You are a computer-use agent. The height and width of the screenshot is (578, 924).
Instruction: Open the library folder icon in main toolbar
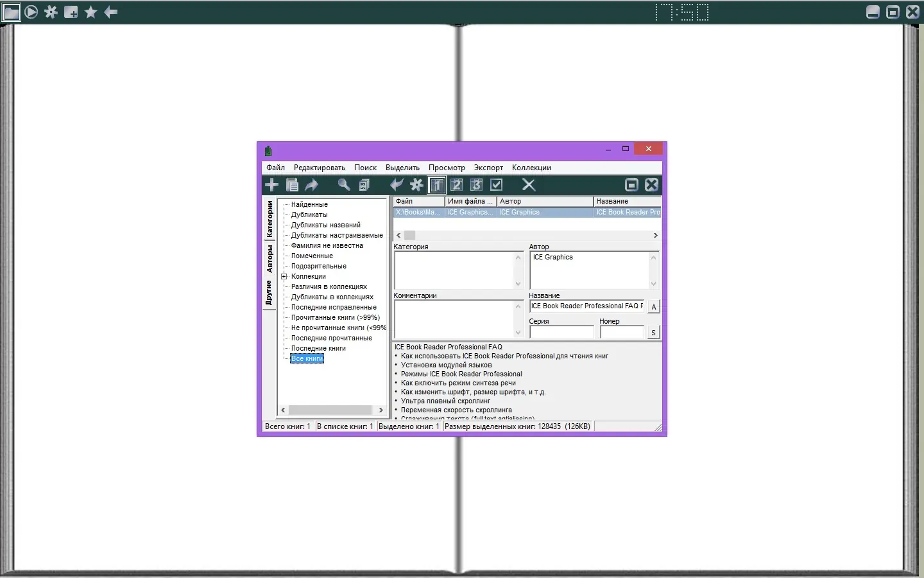(12, 12)
